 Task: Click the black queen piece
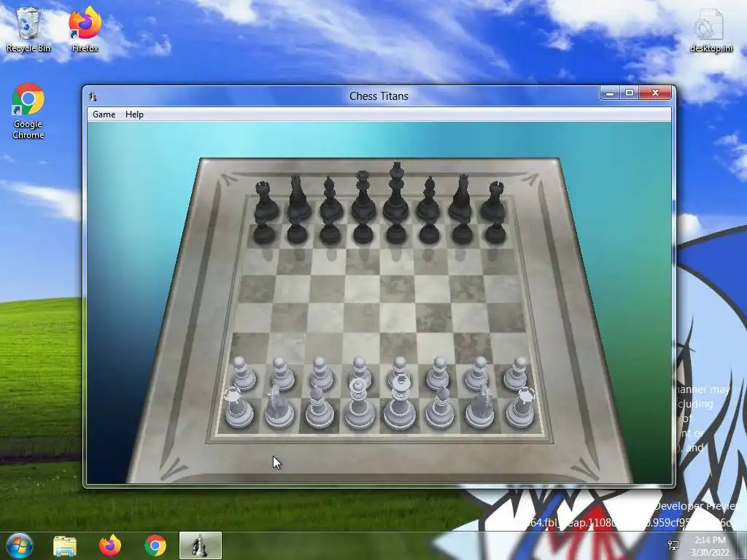pyautogui.click(x=363, y=196)
